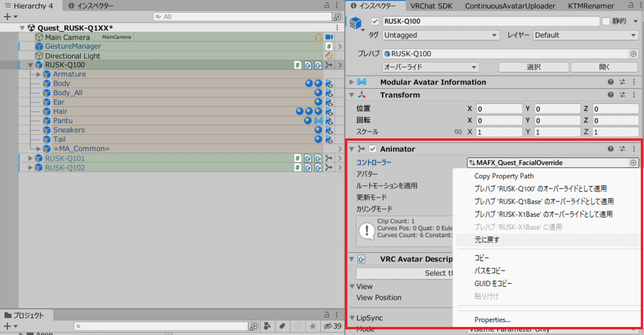Screen dimensions: 644x335
Task: Click the 位置 X value field
Action: pyautogui.click(x=499, y=108)
